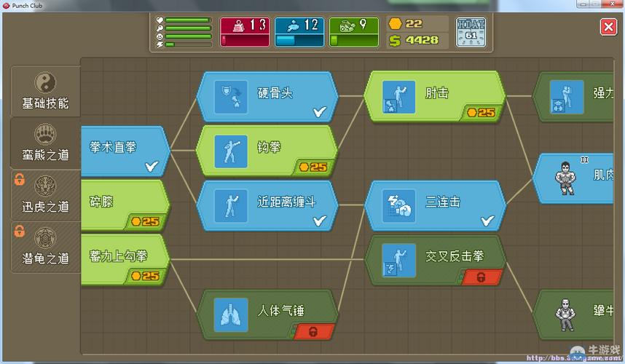
Task: Click the 近距离缠斗 skill icon
Action: tap(231, 206)
